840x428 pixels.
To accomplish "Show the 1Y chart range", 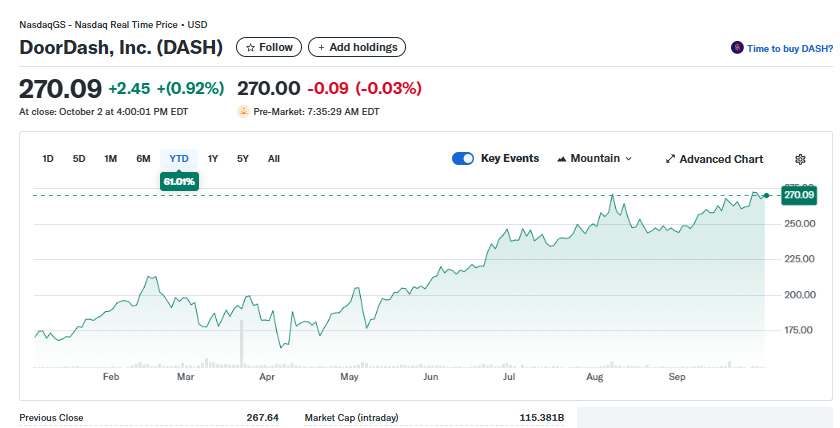I will 213,159.
